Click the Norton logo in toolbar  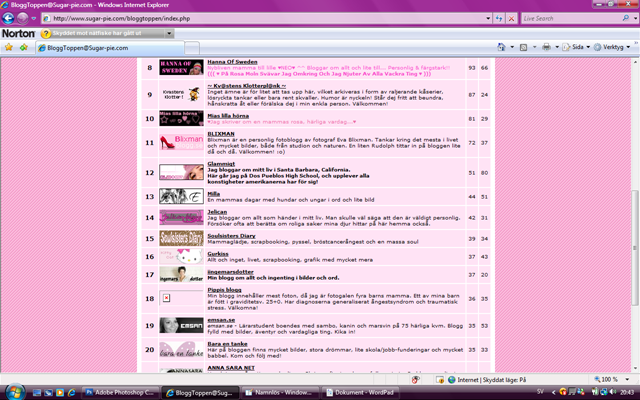coord(18,33)
